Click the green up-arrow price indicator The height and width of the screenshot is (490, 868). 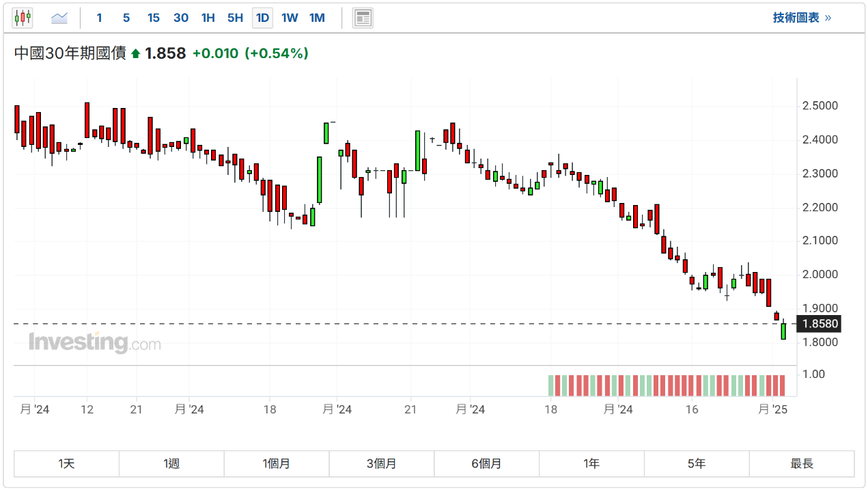coord(135,53)
